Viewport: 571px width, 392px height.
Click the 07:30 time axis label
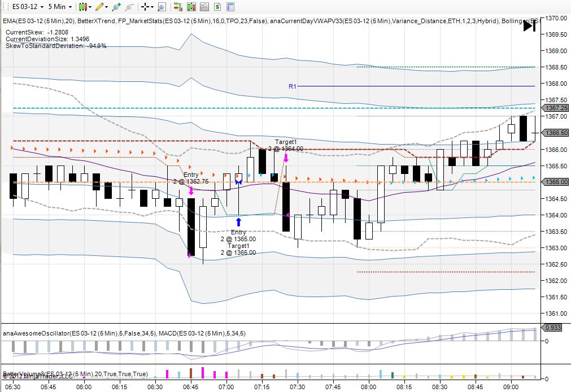click(297, 387)
